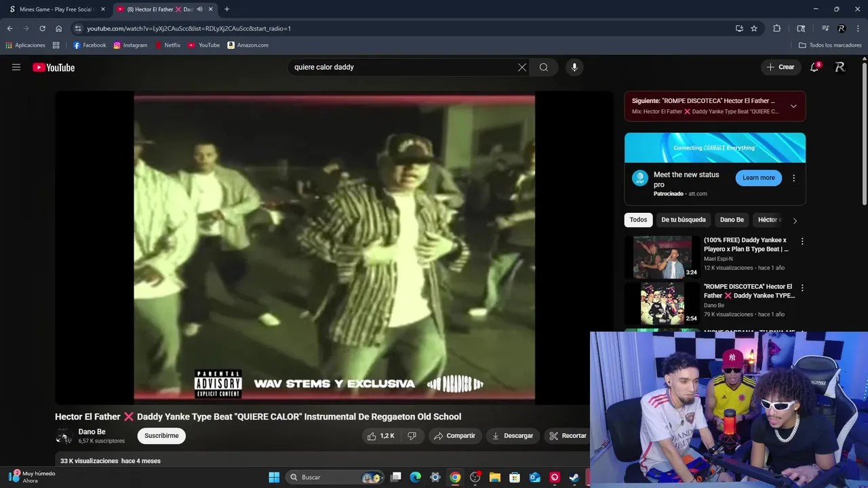This screenshot has width=868, height=488.
Task: Click the Mael Espi-N channel name
Action: click(718, 258)
